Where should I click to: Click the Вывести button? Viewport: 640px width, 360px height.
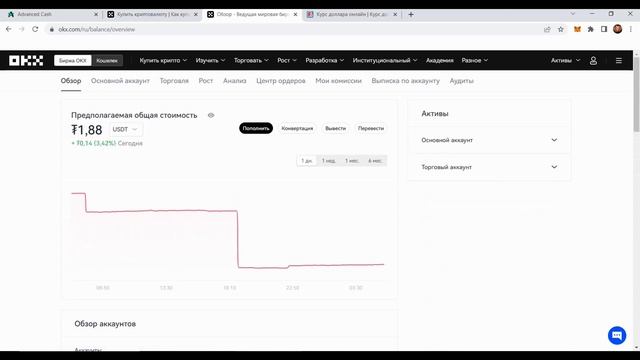click(x=336, y=128)
